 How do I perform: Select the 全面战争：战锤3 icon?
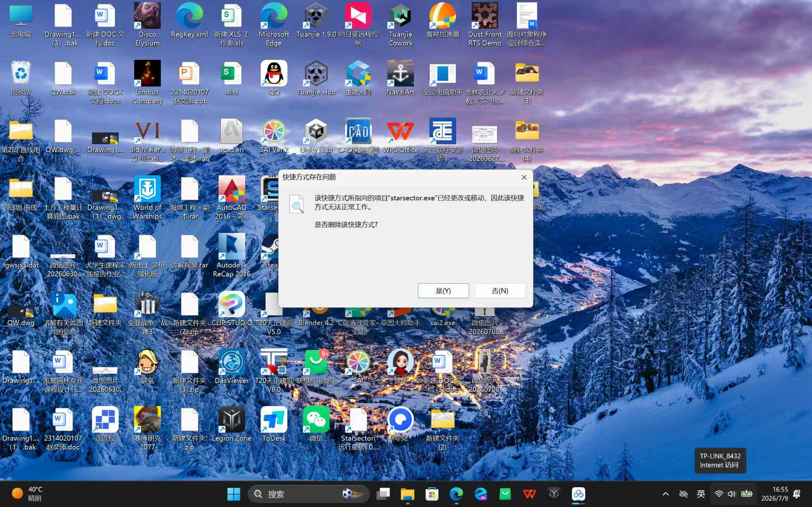[x=147, y=314]
